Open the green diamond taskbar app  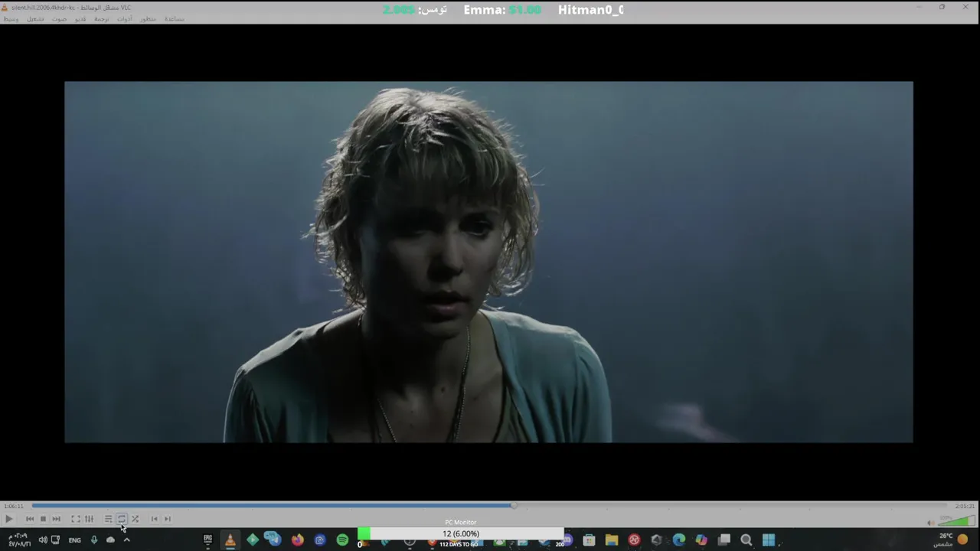pyautogui.click(x=253, y=540)
